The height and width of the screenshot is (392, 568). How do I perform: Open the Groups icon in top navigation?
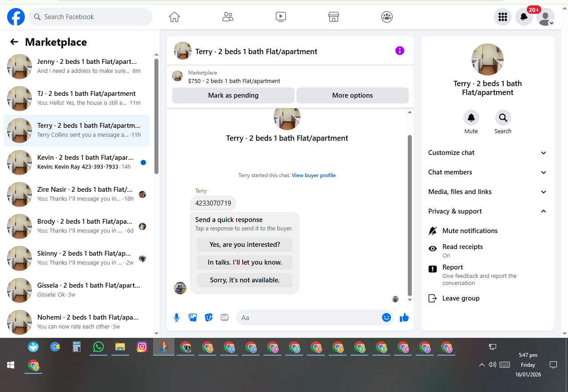387,17
